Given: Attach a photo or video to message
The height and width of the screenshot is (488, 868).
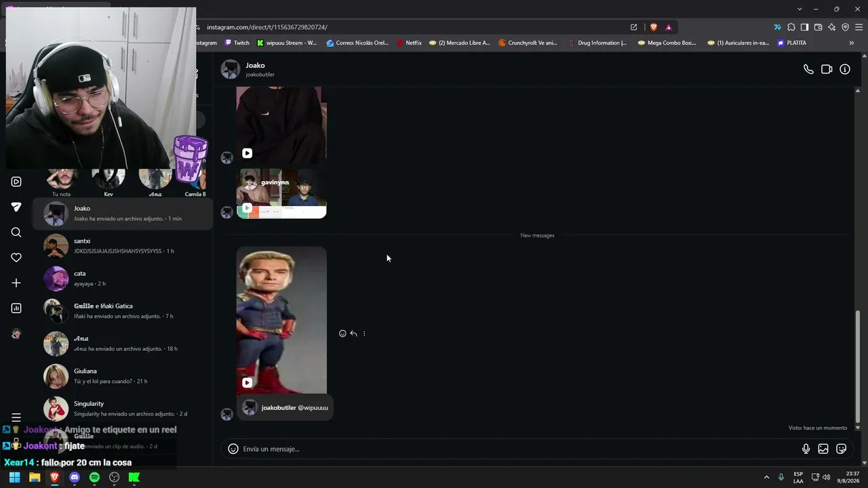Looking at the screenshot, I should click(823, 449).
